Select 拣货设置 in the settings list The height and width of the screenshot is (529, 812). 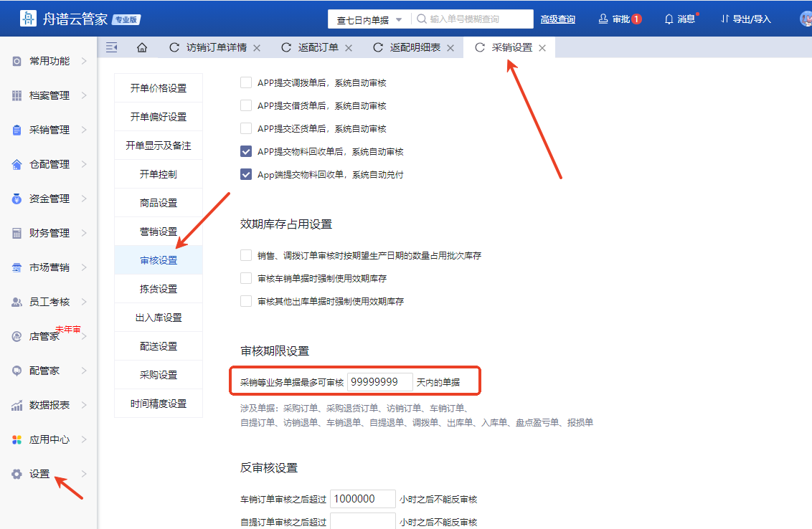158,289
